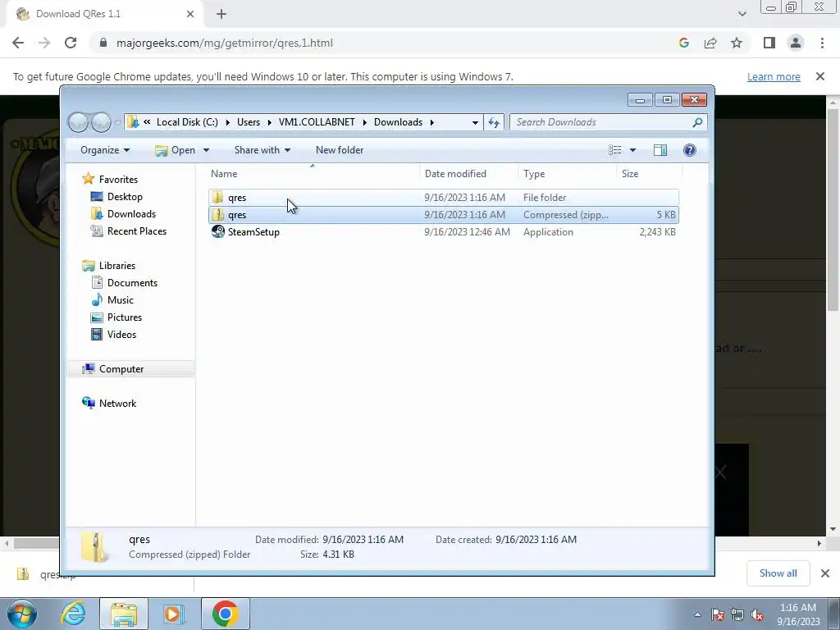The height and width of the screenshot is (630, 840).
Task: Open the Organize menu
Action: coord(105,150)
